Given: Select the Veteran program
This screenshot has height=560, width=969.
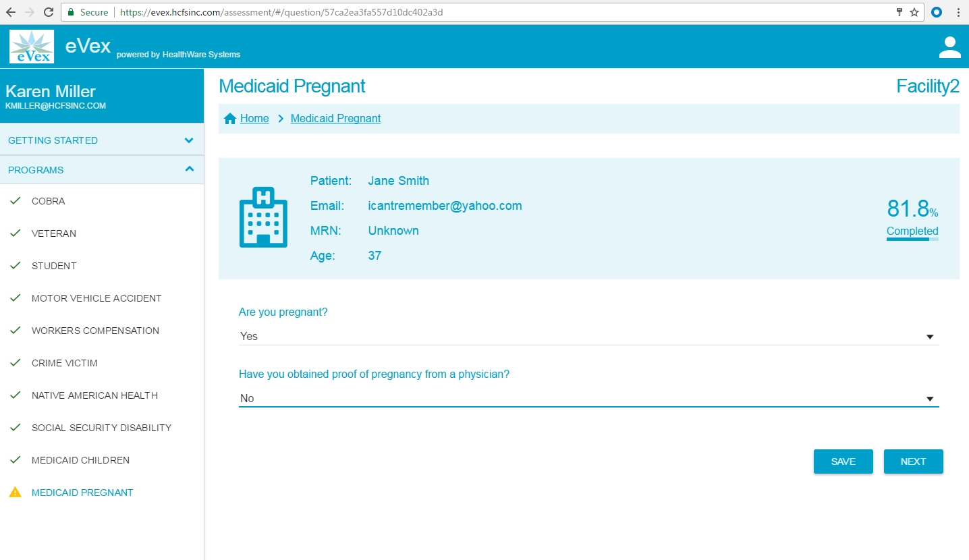Looking at the screenshot, I should pos(54,233).
